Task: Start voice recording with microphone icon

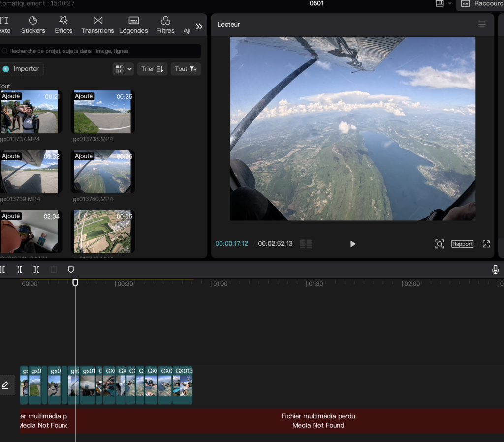Action: [495, 269]
